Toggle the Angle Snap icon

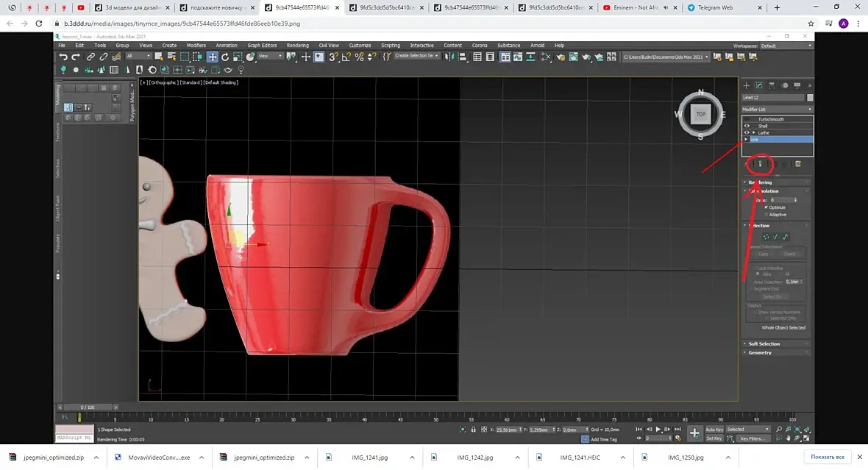coord(346,57)
